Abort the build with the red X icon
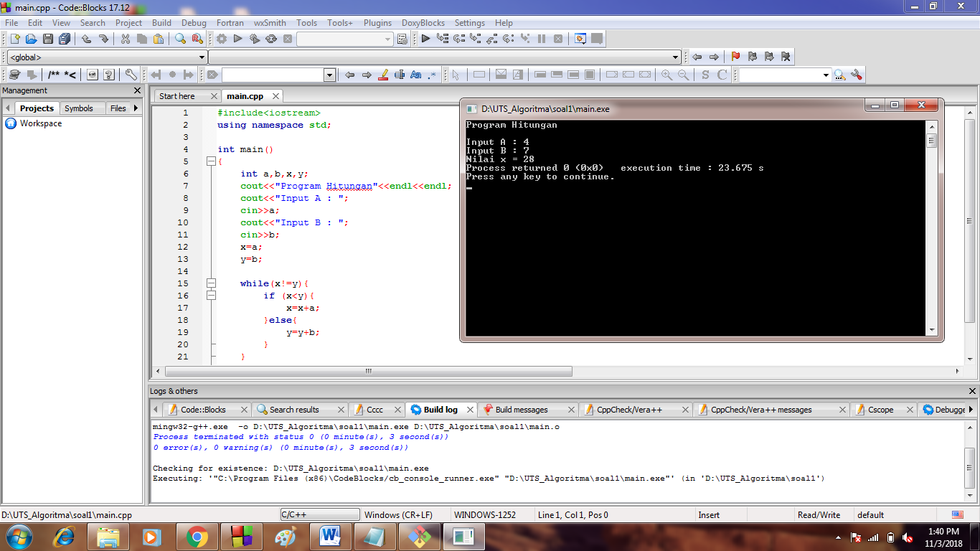980x551 pixels. tap(288, 39)
